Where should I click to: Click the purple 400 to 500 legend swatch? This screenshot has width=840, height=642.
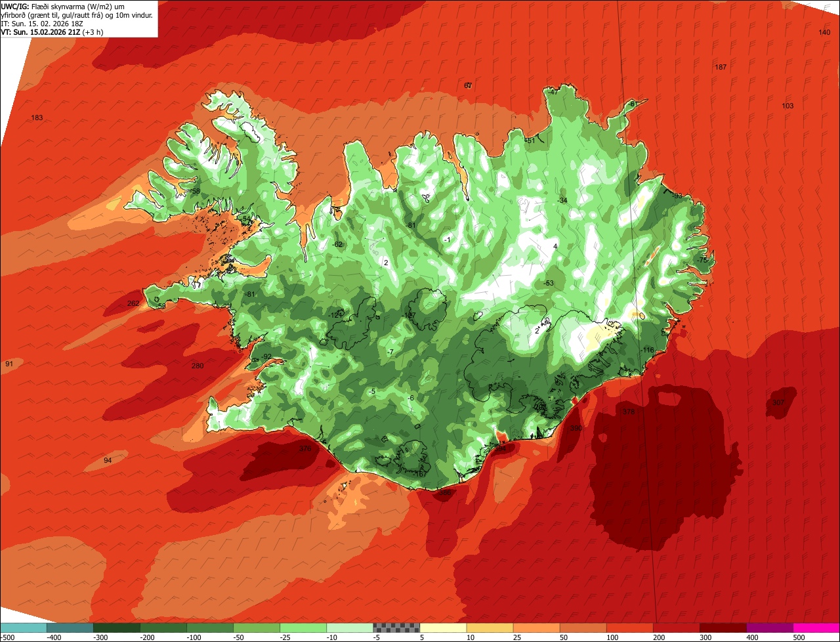pos(769,628)
